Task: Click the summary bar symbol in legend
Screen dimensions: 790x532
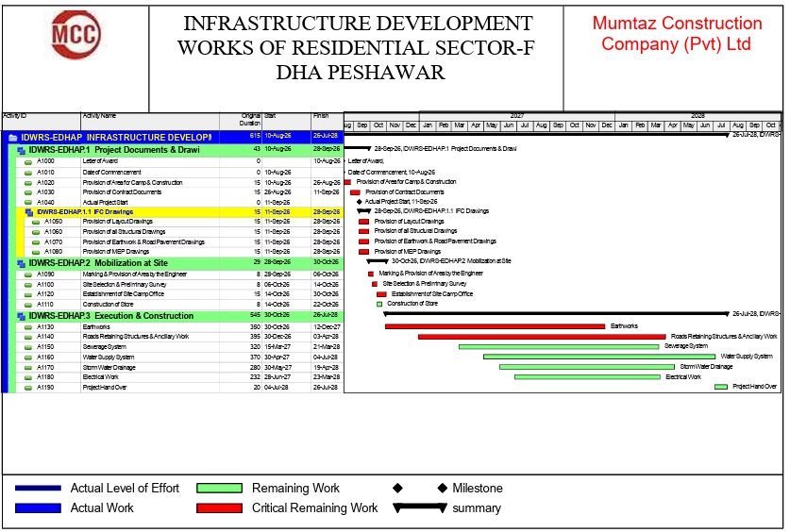Action: click(x=420, y=507)
